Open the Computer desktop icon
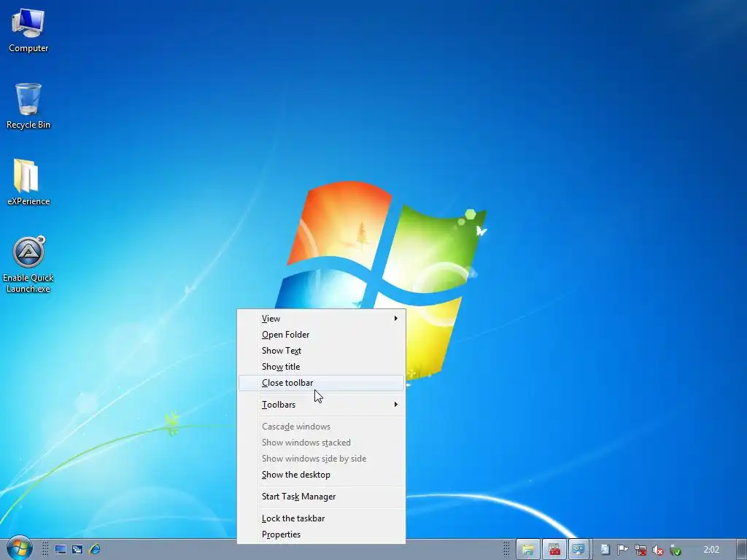 (x=28, y=30)
